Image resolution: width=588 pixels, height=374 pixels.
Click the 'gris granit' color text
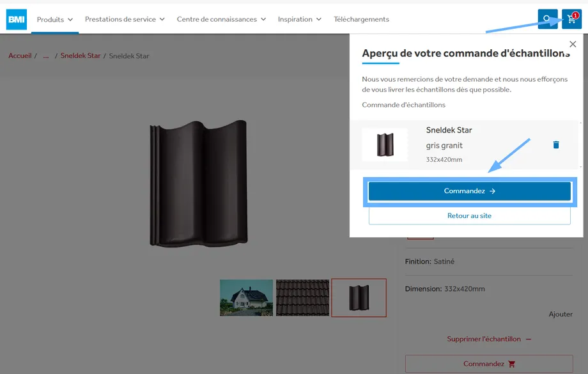[x=444, y=146]
